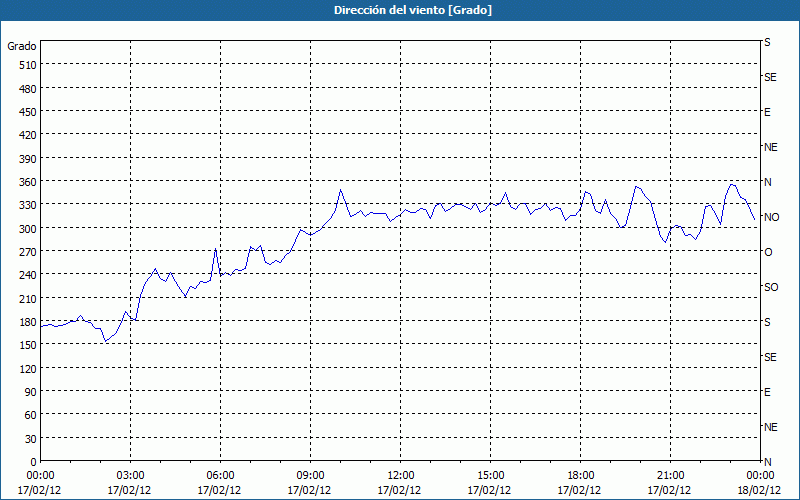The height and width of the screenshot is (500, 800).
Task: Select the "S" compass label at 180 level
Action: (x=767, y=322)
